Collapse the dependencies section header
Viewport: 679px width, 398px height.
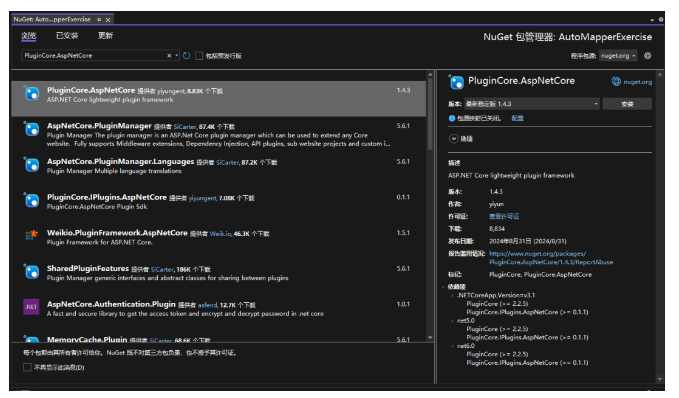(x=444, y=287)
